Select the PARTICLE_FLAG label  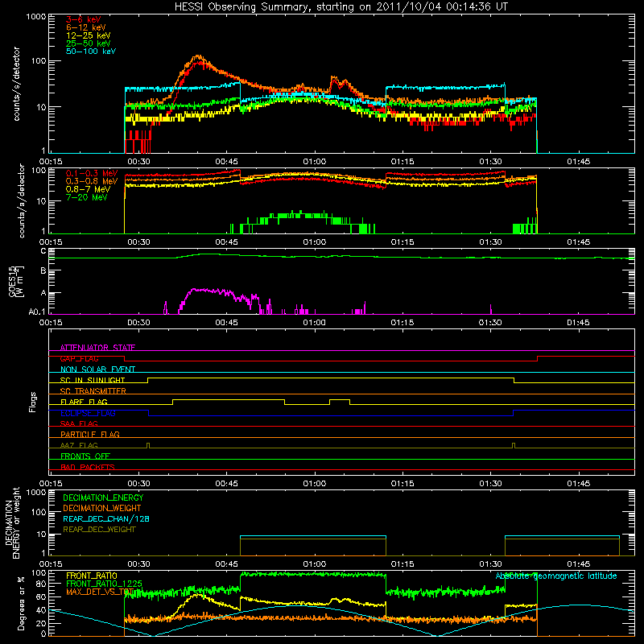[x=90, y=434]
